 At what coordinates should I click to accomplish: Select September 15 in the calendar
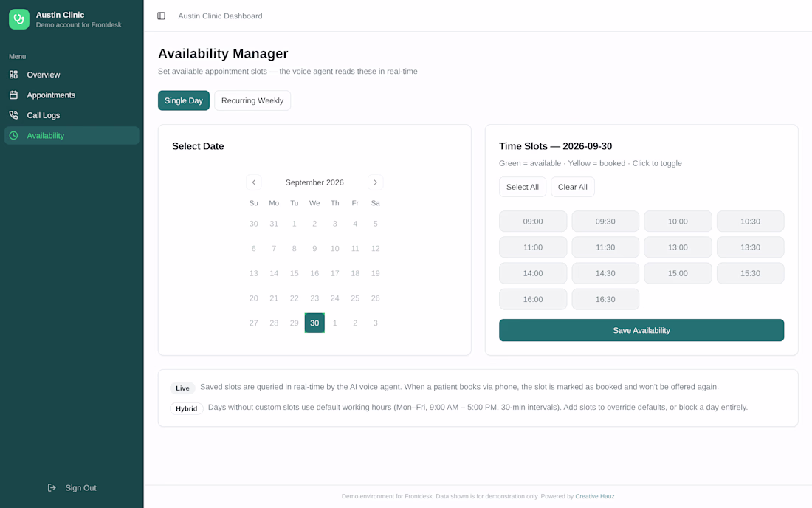tap(294, 273)
